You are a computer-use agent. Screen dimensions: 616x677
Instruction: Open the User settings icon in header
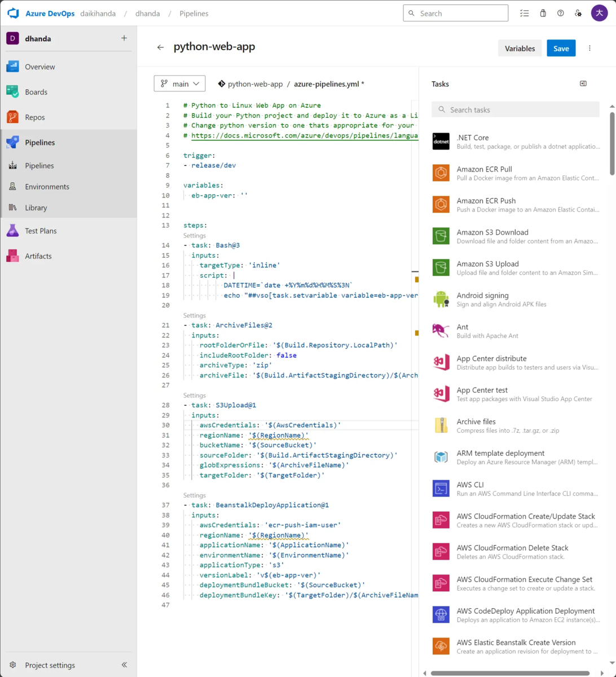(578, 14)
